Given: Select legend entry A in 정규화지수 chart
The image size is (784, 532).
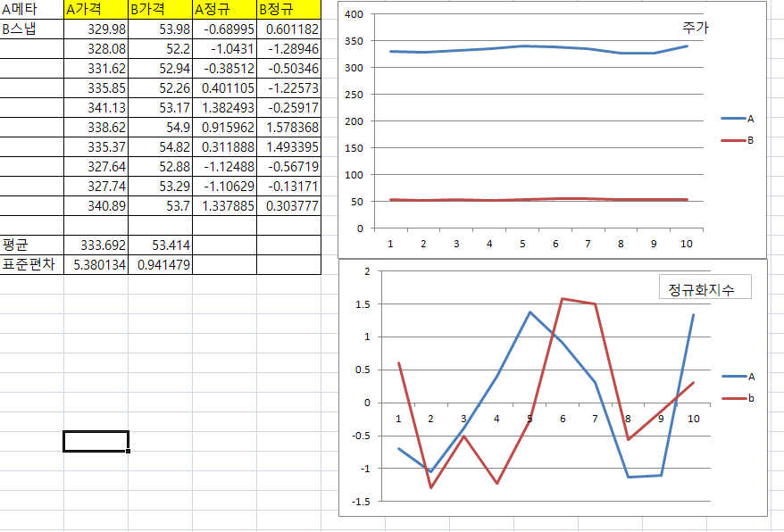Looking at the screenshot, I should (738, 377).
